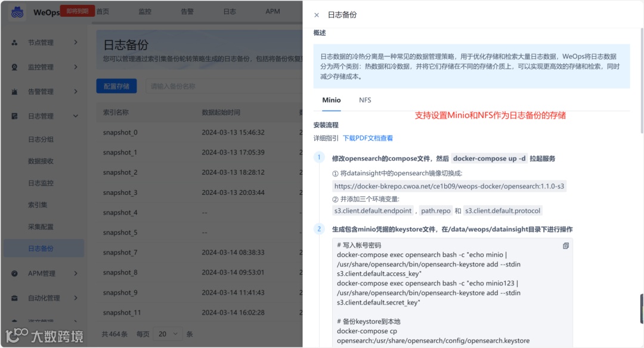
Task: Click the 告警管理 sidebar icon
Action: coord(14,92)
